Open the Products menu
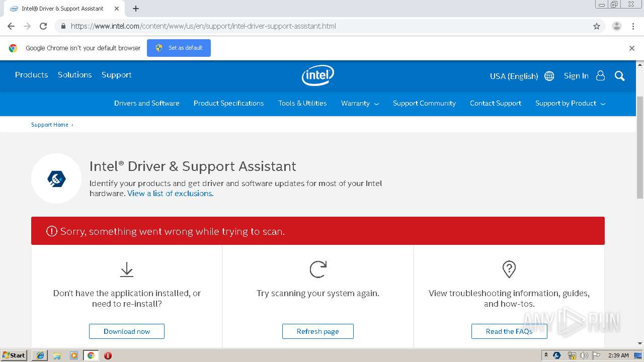644x362 pixels. pyautogui.click(x=31, y=75)
